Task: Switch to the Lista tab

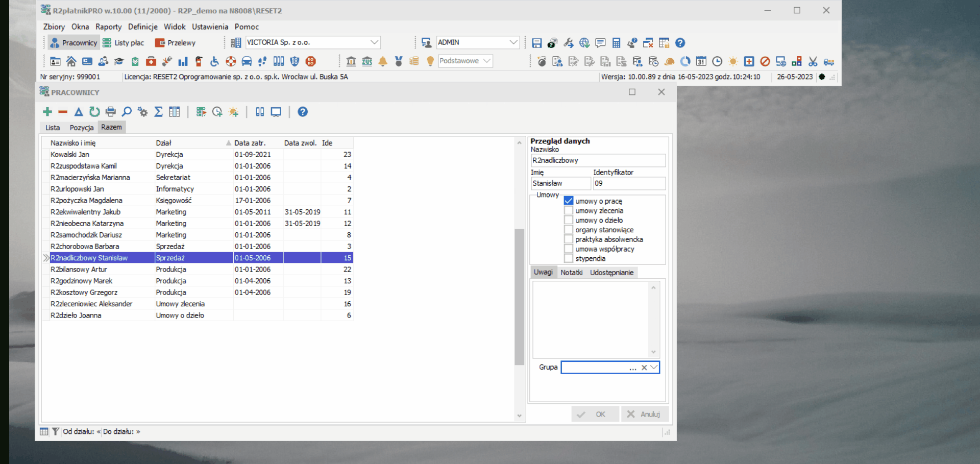Action: point(53,128)
